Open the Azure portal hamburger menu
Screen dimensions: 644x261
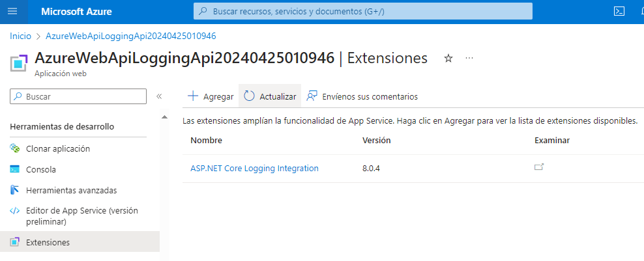(13, 12)
